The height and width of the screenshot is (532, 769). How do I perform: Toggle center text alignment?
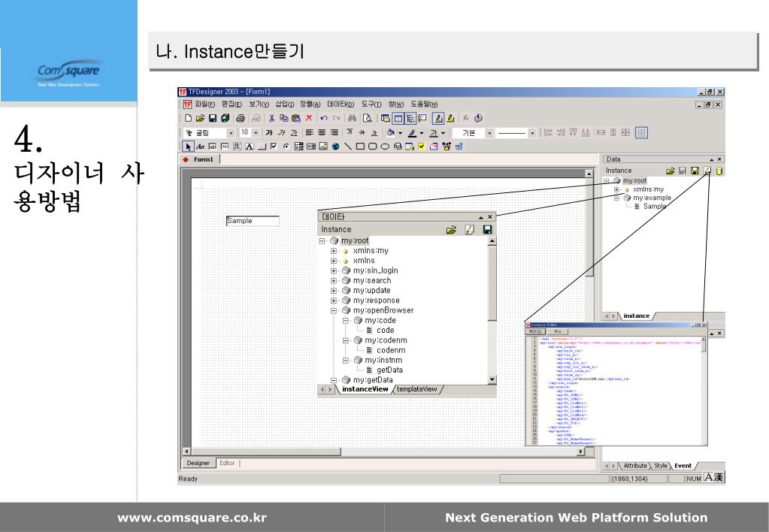click(x=322, y=132)
